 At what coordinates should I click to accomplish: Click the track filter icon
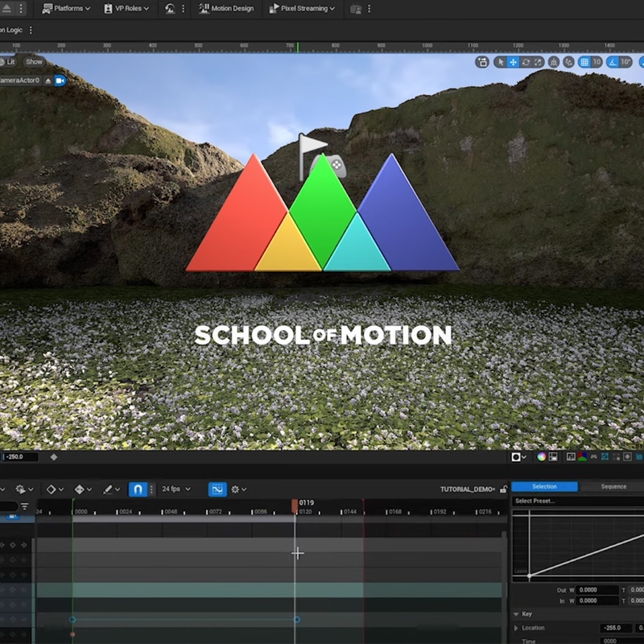(25, 506)
